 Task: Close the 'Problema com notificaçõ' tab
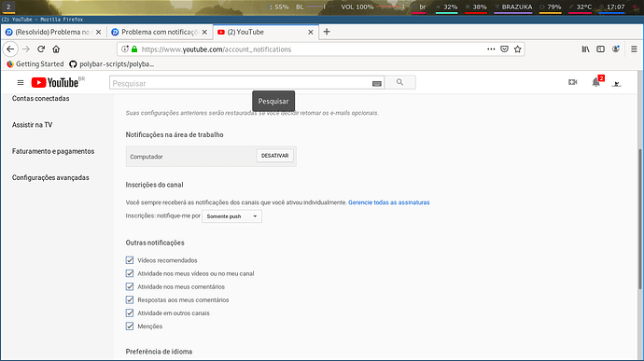pos(204,32)
